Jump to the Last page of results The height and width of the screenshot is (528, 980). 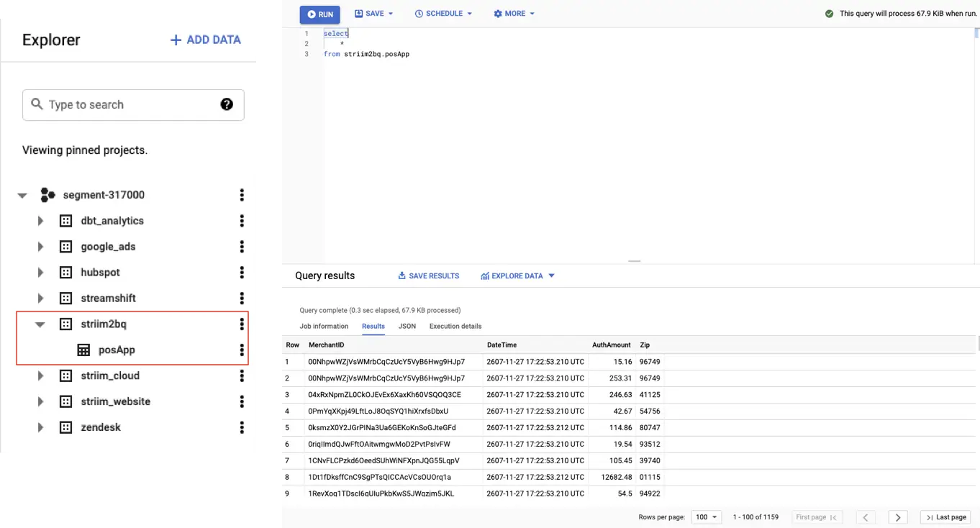[x=945, y=517]
